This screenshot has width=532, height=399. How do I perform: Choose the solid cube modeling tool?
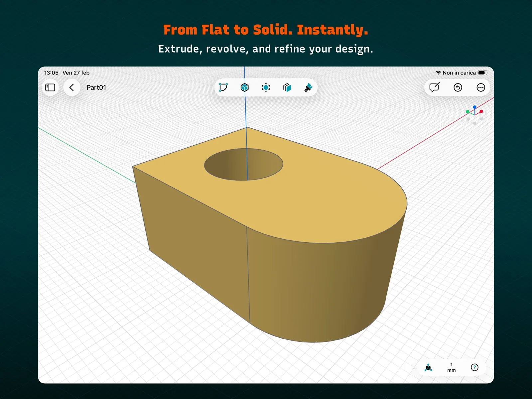244,87
